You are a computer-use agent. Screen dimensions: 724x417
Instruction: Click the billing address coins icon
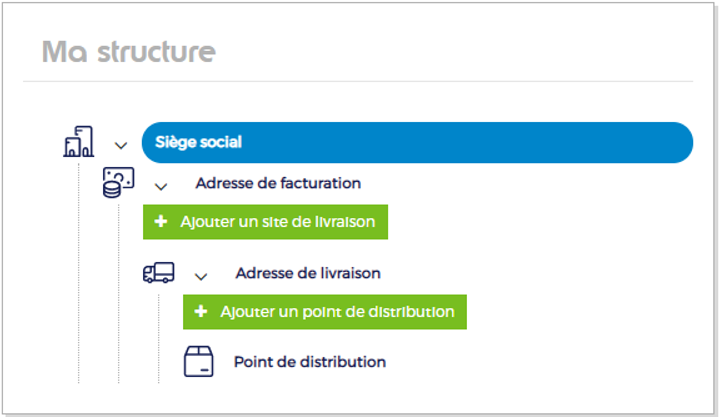coord(119,183)
